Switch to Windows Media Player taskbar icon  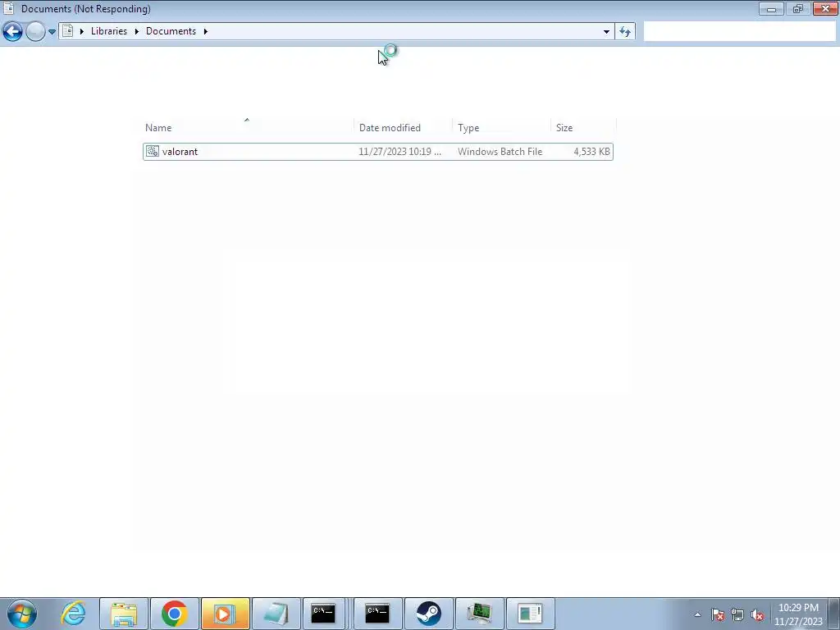(225, 614)
